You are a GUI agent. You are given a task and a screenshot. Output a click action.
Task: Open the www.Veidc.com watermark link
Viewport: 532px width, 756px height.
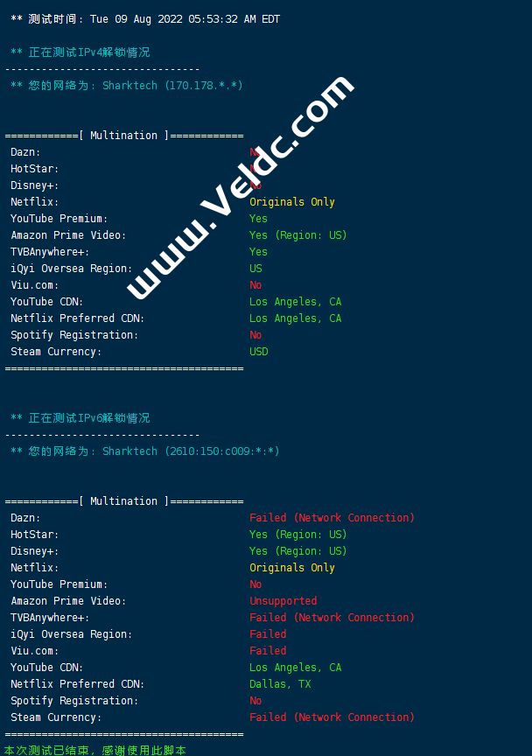(x=241, y=185)
